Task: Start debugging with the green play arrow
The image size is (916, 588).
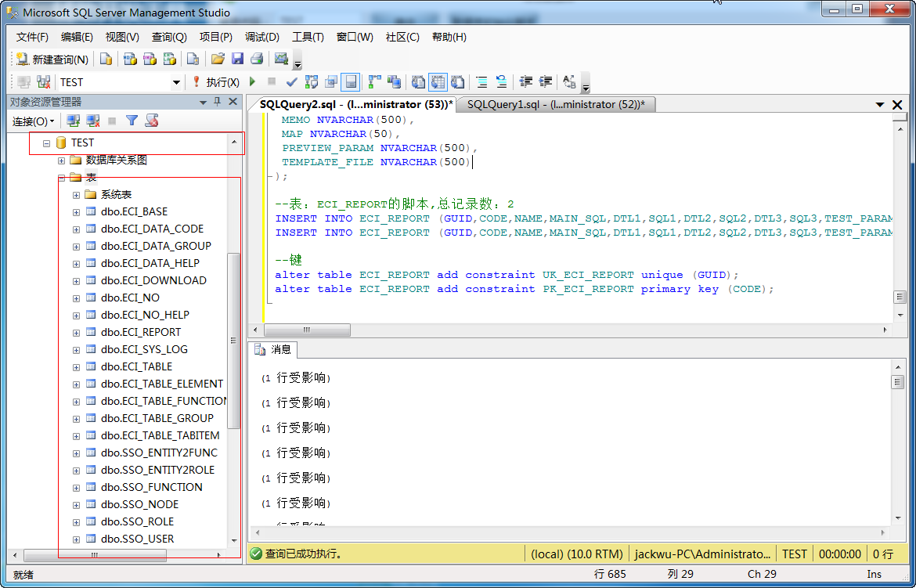Action: coord(253,82)
